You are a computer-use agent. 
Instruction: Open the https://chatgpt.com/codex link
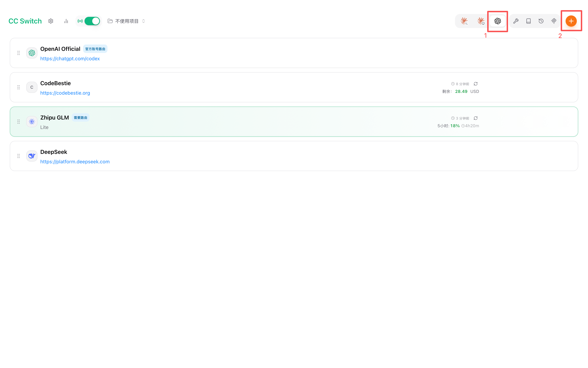coord(70,59)
